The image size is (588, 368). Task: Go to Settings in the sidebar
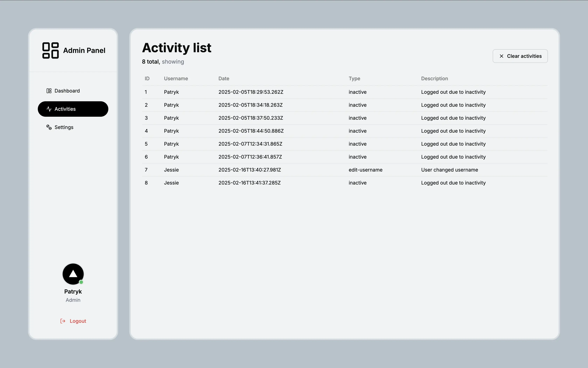(x=73, y=127)
